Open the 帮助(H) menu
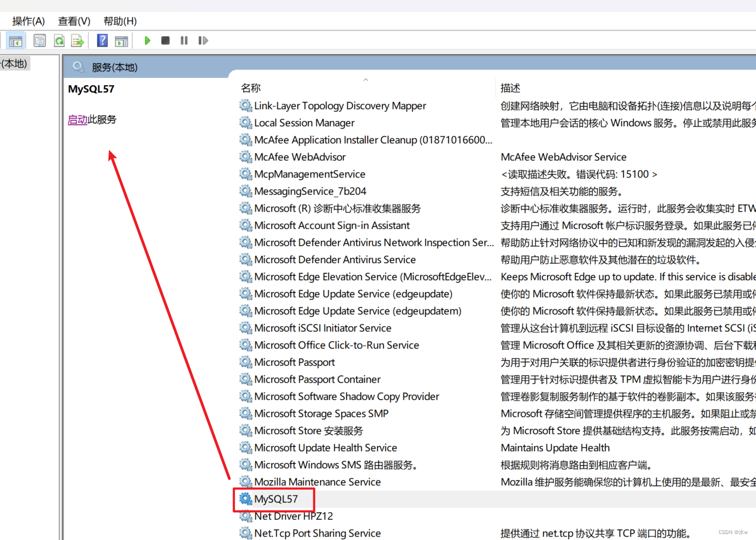 pos(120,21)
